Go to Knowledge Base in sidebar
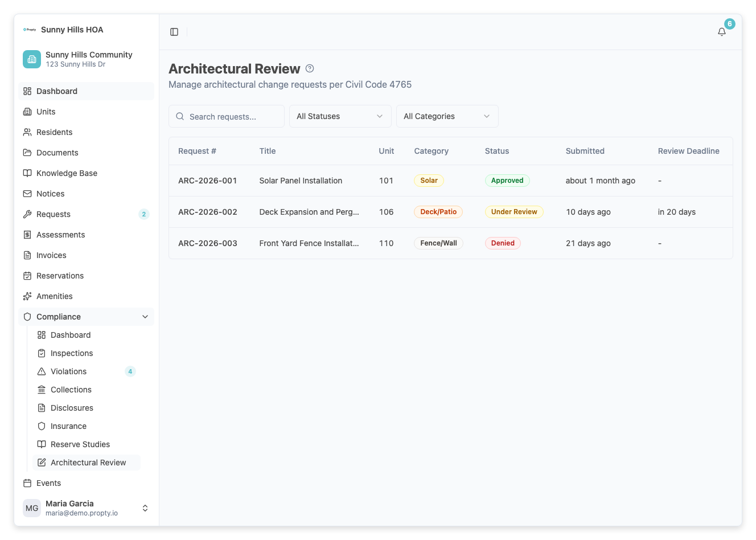 [67, 173]
